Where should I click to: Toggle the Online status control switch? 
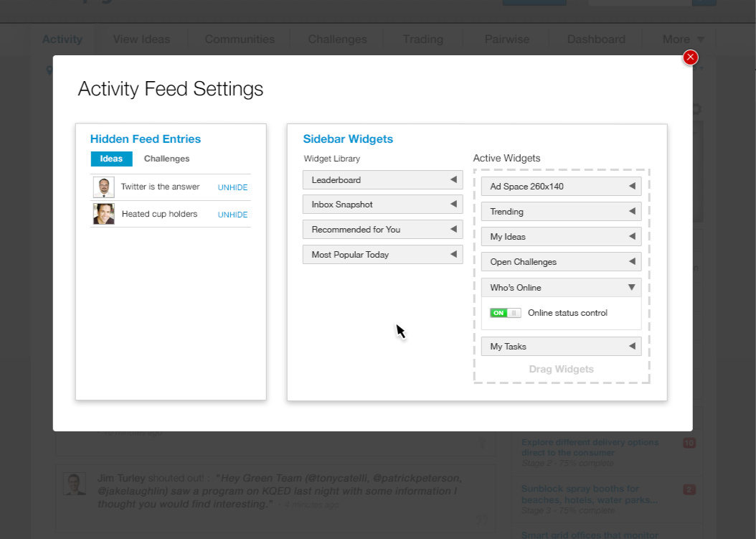[x=506, y=313]
